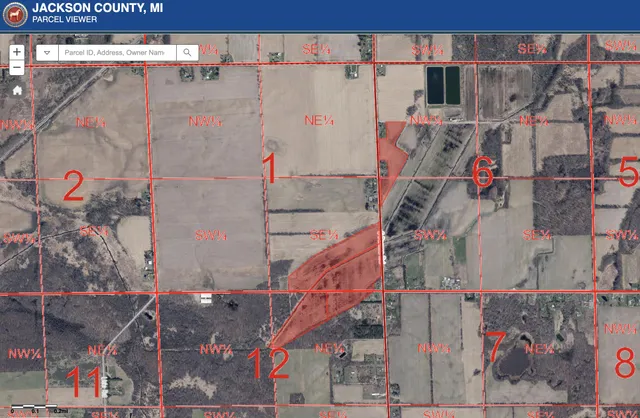
Task: Click the section 2 number label
Action: [73, 186]
